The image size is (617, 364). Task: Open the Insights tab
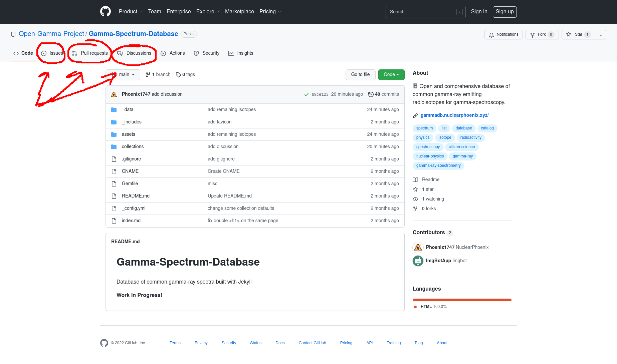(241, 53)
